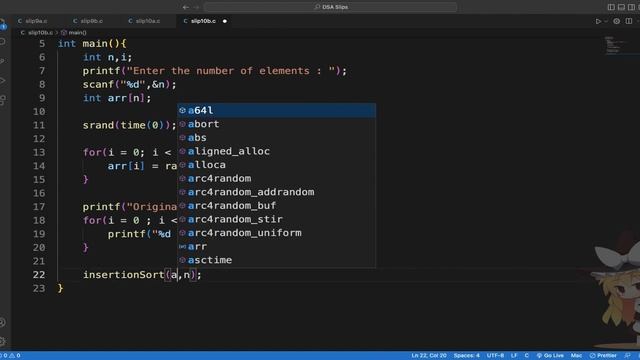Open the Accounts icon in activity bar
The height and width of the screenshot is (360, 640).
[x=3, y=322]
